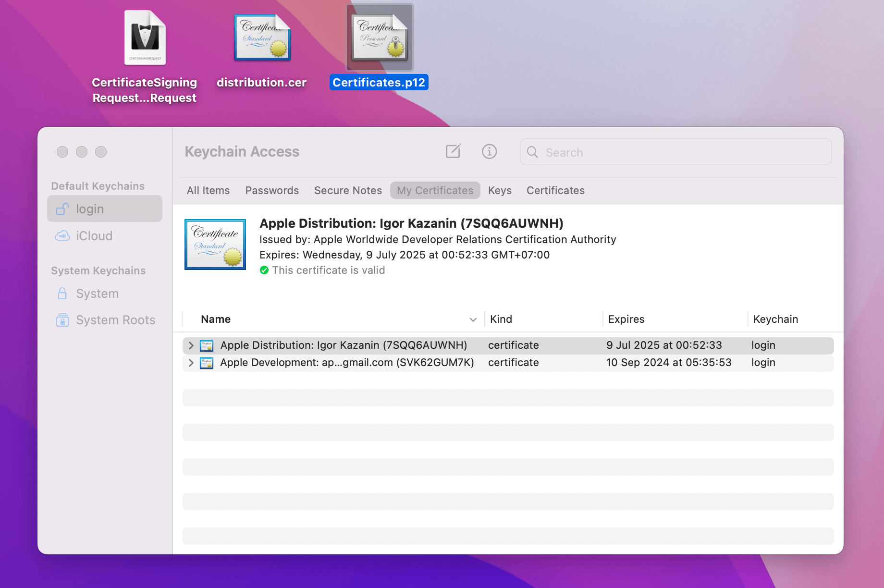This screenshot has width=884, height=588.
Task: Click the 9 Jul 2025 expiry cell
Action: pyautogui.click(x=664, y=345)
